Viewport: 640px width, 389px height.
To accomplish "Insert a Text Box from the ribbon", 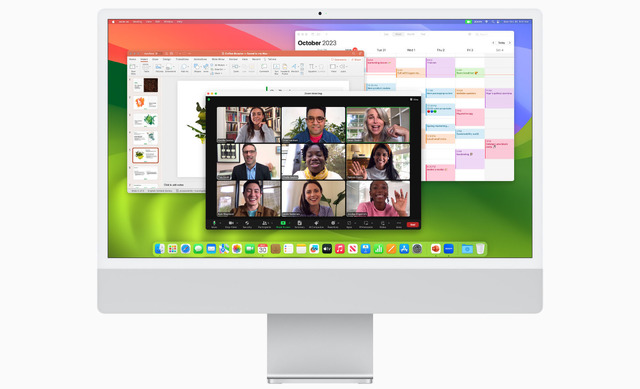I will [276, 69].
